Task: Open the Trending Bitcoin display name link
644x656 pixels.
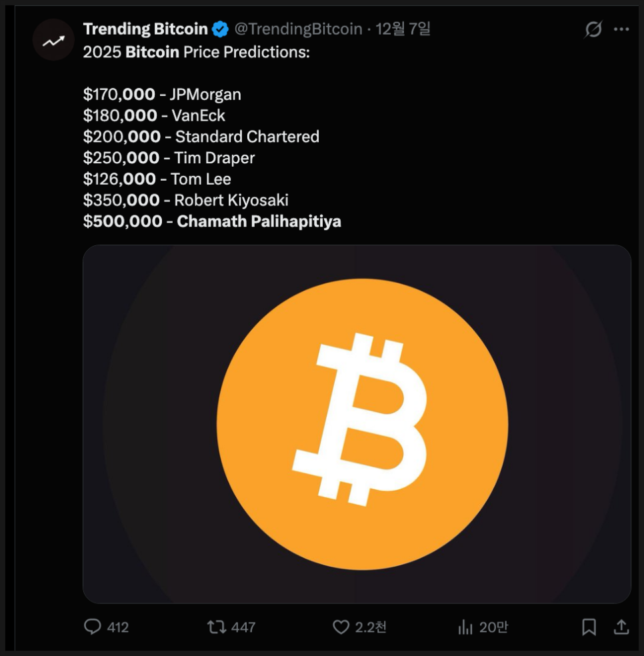Action: (145, 29)
